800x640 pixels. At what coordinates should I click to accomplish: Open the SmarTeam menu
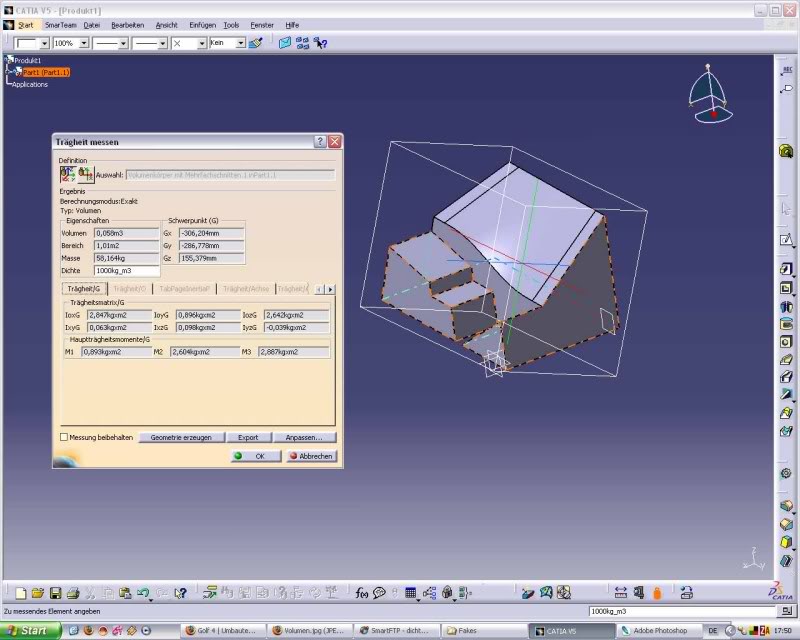pyautogui.click(x=60, y=25)
